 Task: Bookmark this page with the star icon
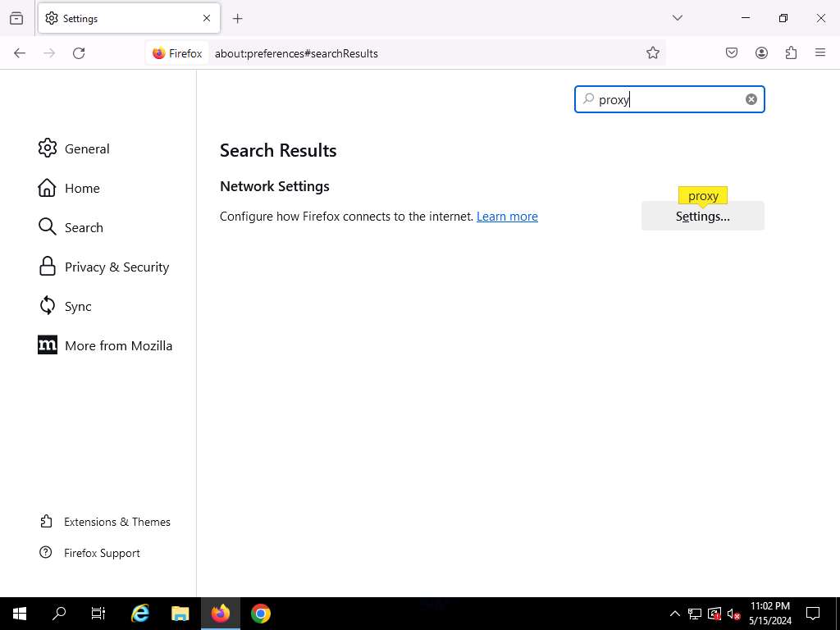[x=653, y=53]
